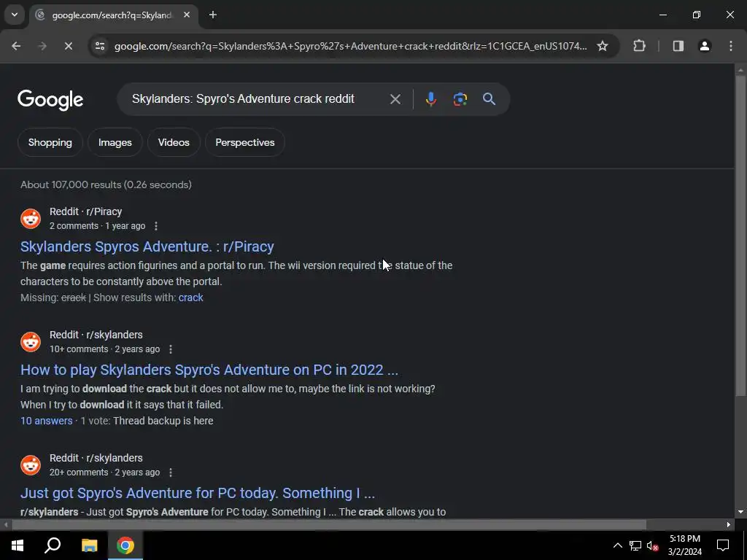Go to Google home via logo

pos(50,99)
